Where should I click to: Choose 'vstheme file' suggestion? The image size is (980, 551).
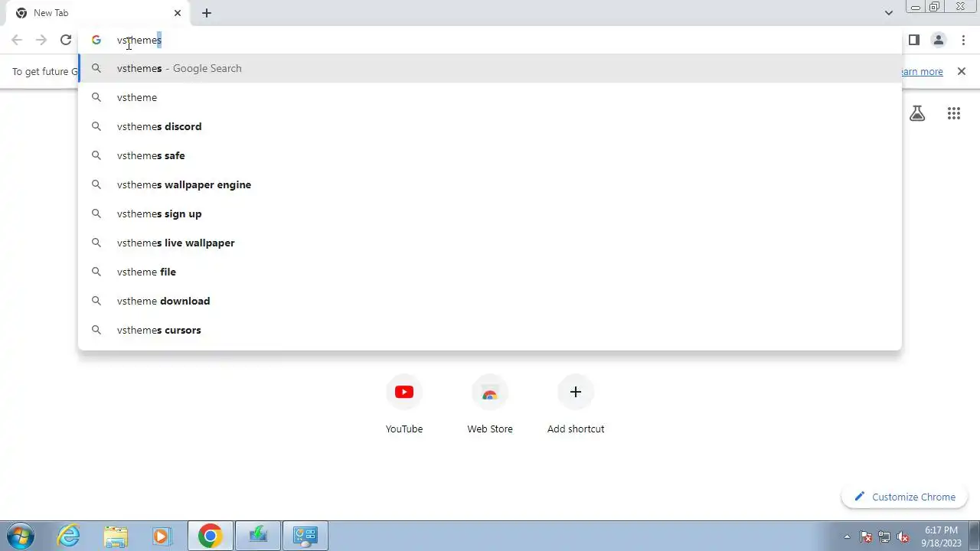(490, 272)
